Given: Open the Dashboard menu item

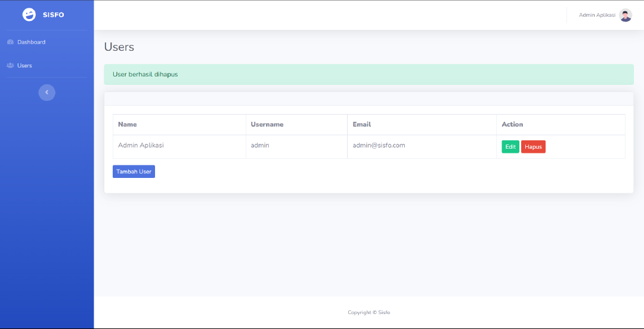Looking at the screenshot, I should pyautogui.click(x=31, y=42).
